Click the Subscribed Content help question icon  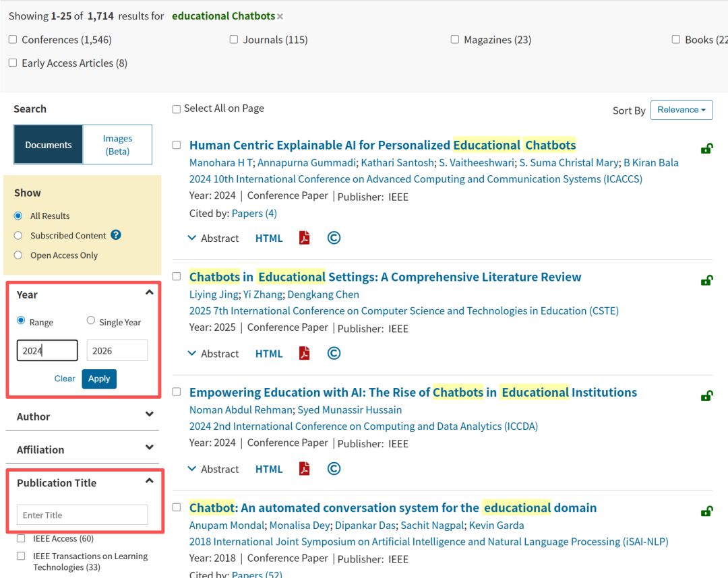[x=116, y=235]
